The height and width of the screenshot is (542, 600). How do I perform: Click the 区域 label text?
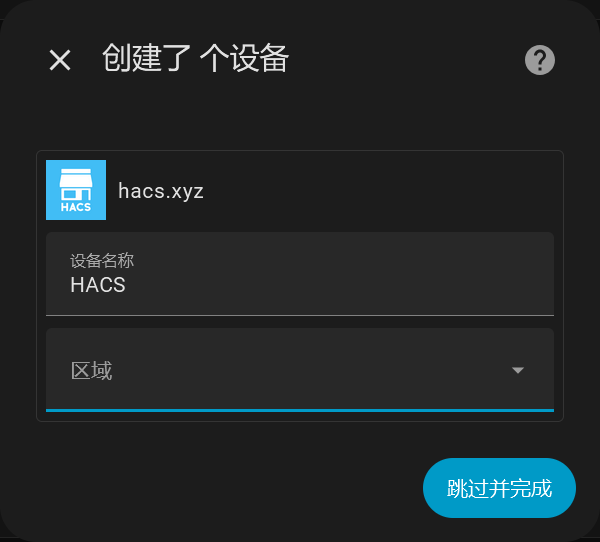91,371
